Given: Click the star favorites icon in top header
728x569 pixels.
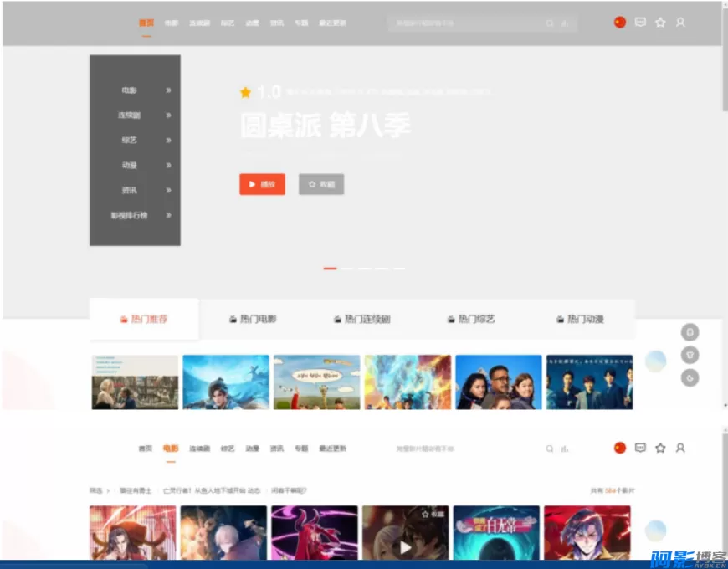Looking at the screenshot, I should pyautogui.click(x=660, y=23).
